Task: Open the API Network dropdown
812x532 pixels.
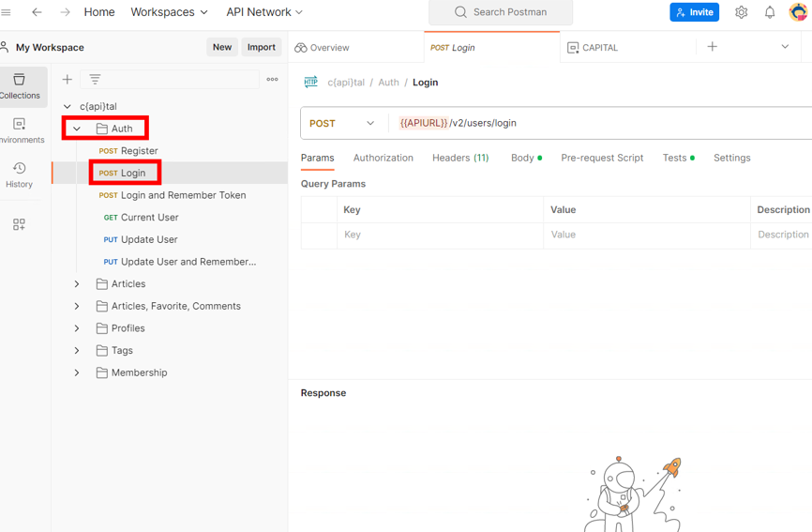Action: click(x=264, y=12)
